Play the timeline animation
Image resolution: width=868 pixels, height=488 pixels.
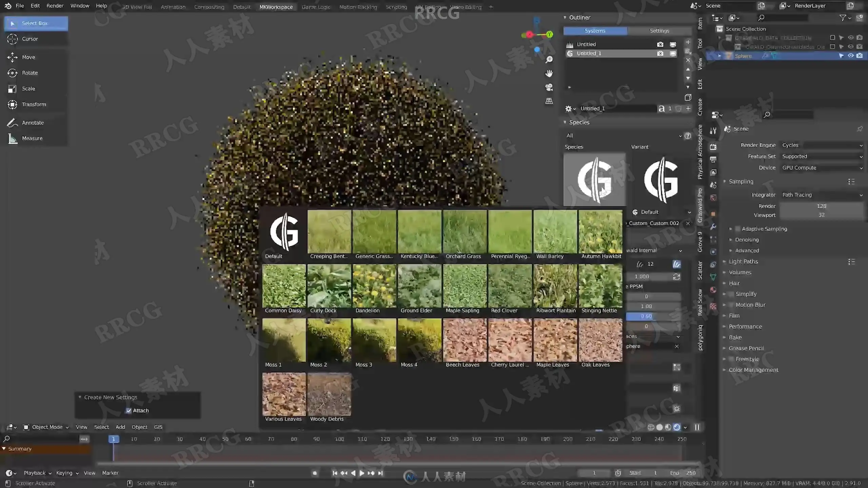(362, 473)
